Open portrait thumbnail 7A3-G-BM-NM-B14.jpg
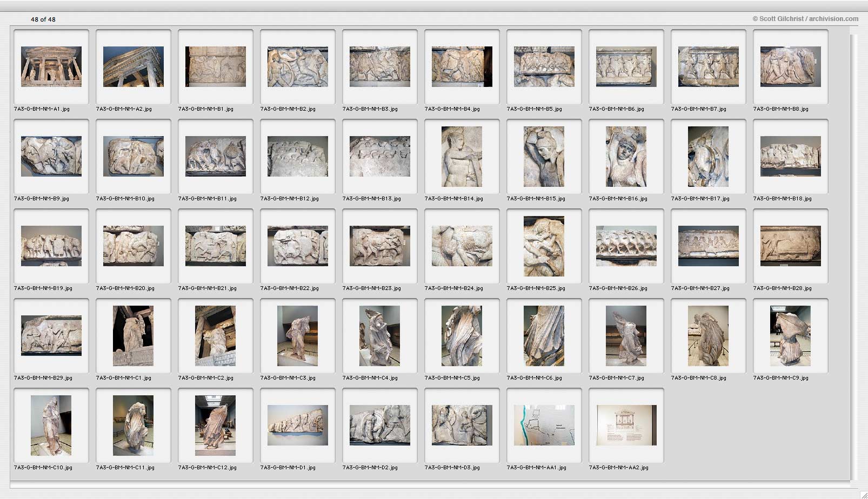The height and width of the screenshot is (499, 868). click(462, 157)
